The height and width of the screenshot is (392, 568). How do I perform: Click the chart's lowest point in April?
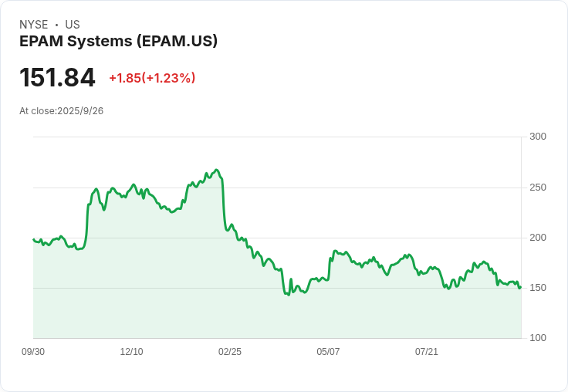pyautogui.click(x=289, y=296)
